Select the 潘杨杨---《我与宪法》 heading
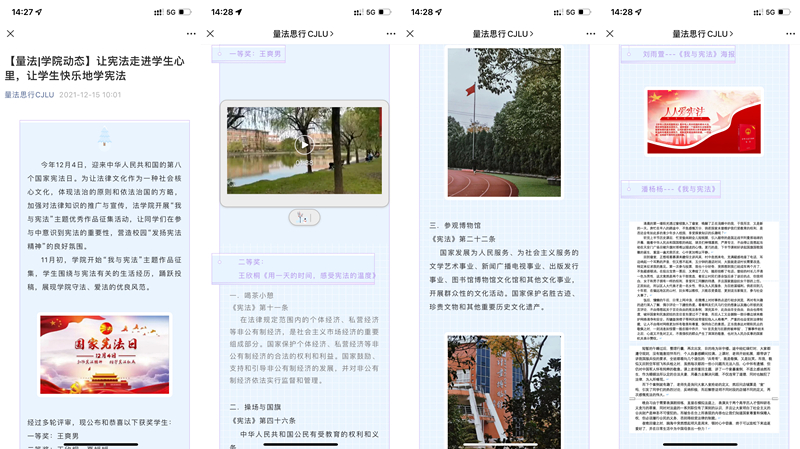Screen dimensions: 800x449 click(x=679, y=189)
